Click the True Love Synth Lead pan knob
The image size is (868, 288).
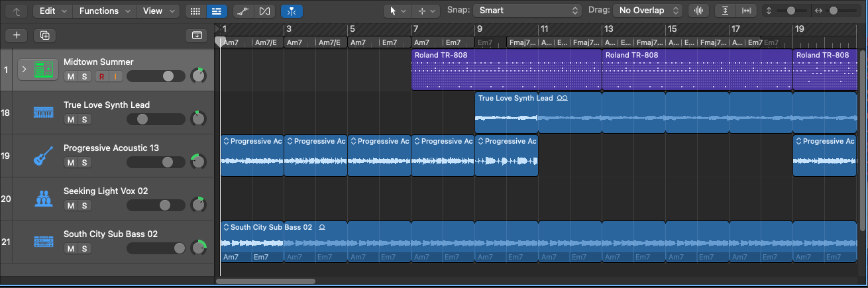(x=198, y=119)
